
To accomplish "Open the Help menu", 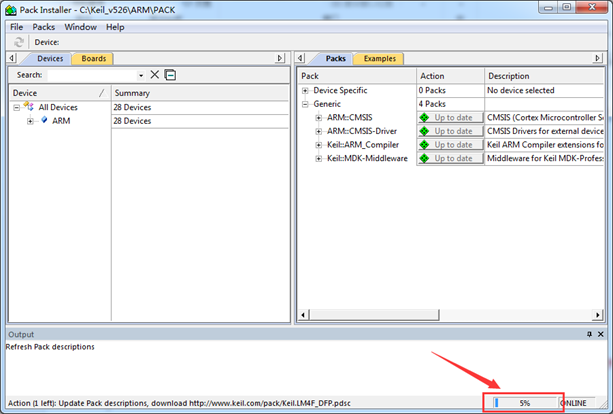I will tap(115, 27).
